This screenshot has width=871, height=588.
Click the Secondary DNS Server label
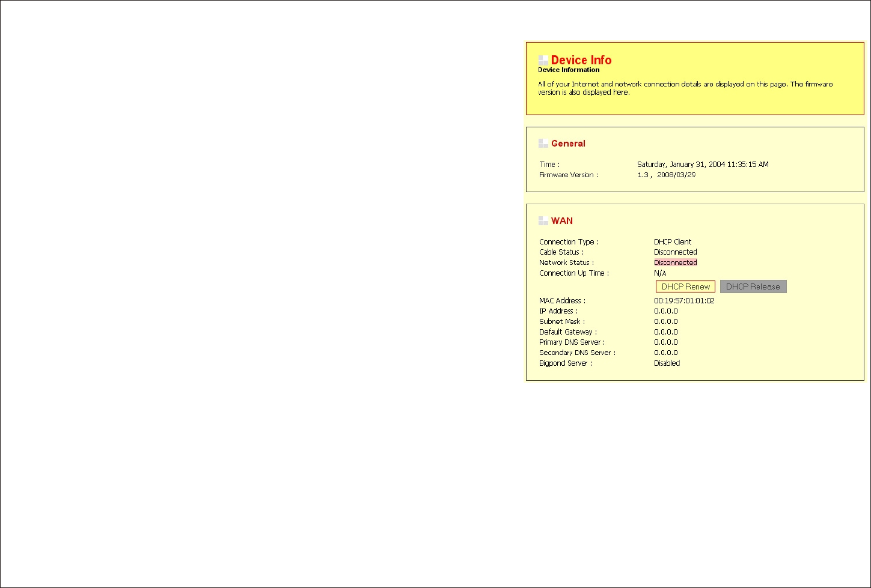[x=577, y=353]
